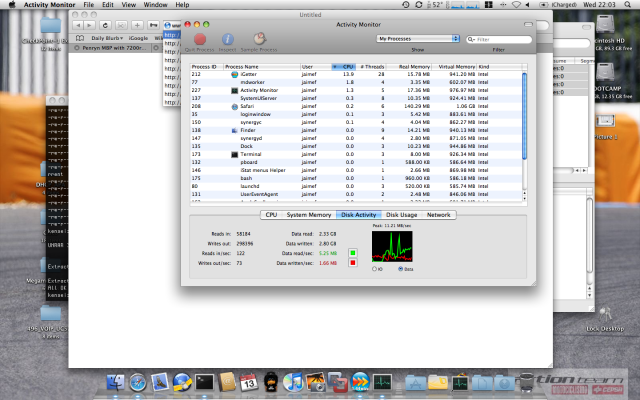This screenshot has width=640, height=400.
Task: Open iCal calendar icon in Dock
Action: (x=249, y=382)
